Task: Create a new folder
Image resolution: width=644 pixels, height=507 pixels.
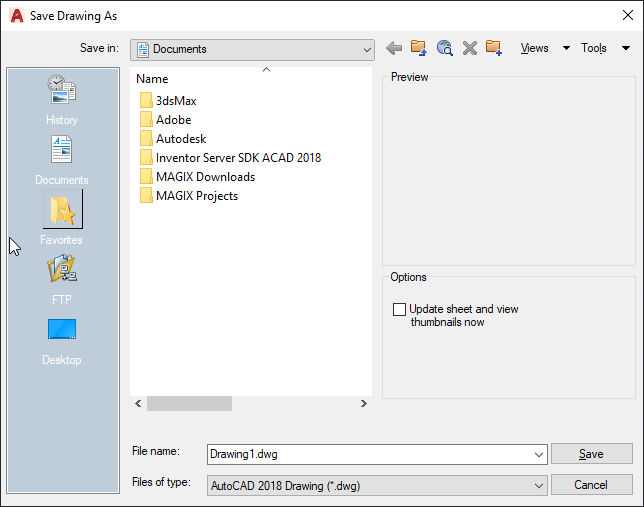Action: point(494,48)
